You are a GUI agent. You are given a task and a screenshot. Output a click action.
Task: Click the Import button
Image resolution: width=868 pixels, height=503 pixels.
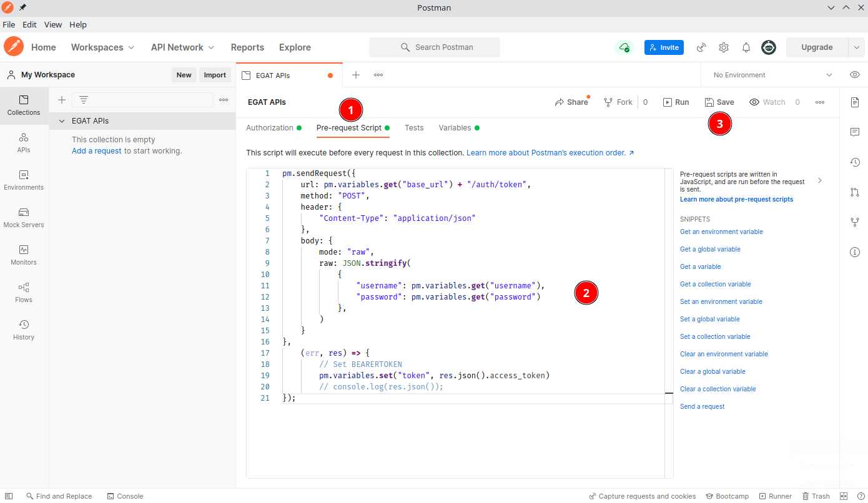coord(215,75)
